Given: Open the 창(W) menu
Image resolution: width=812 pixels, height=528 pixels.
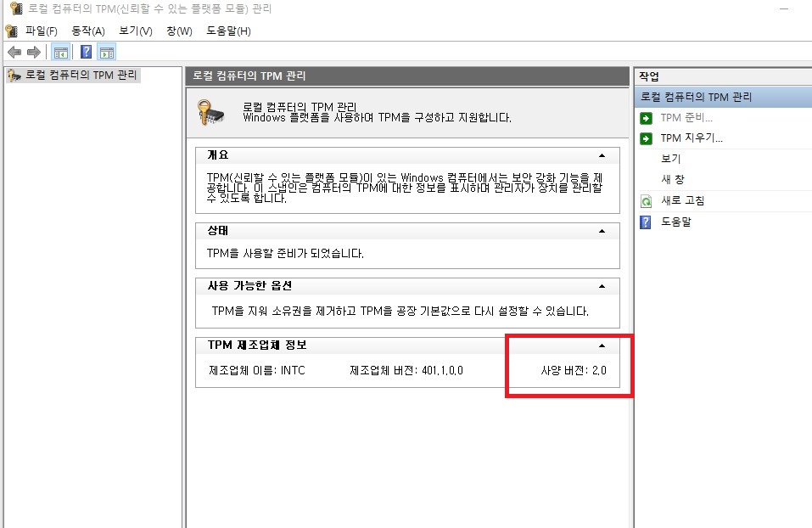Looking at the screenshot, I should point(179,31).
